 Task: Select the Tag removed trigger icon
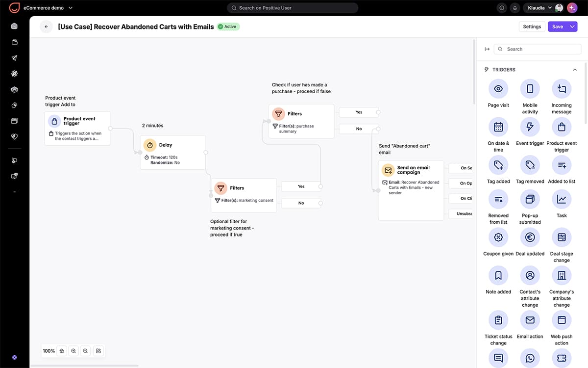coord(530,165)
